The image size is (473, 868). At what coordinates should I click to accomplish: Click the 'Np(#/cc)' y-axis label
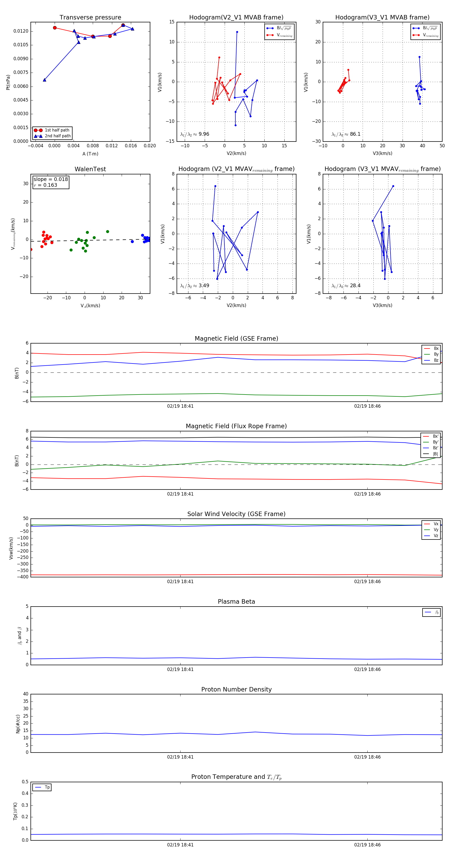(x=18, y=723)
